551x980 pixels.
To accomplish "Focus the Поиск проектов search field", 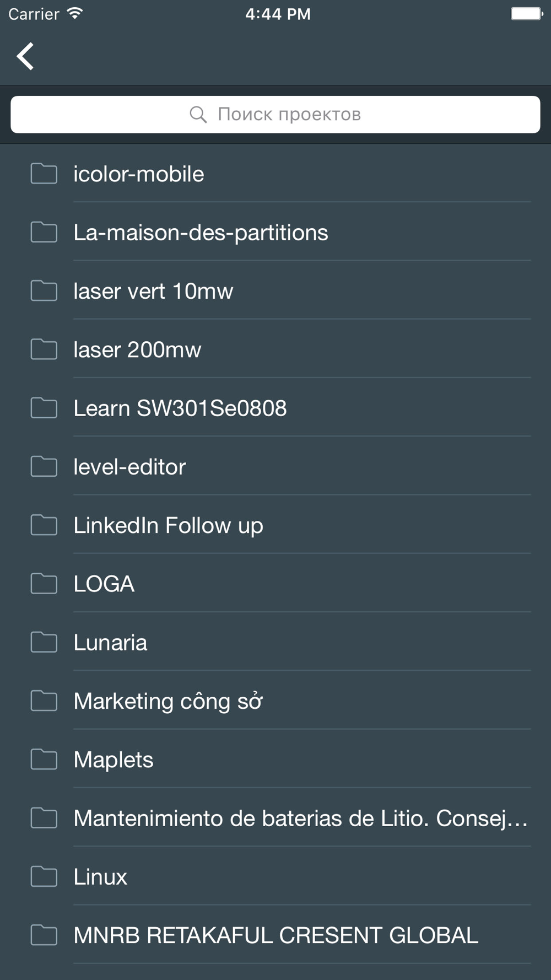I will (x=289, y=115).
